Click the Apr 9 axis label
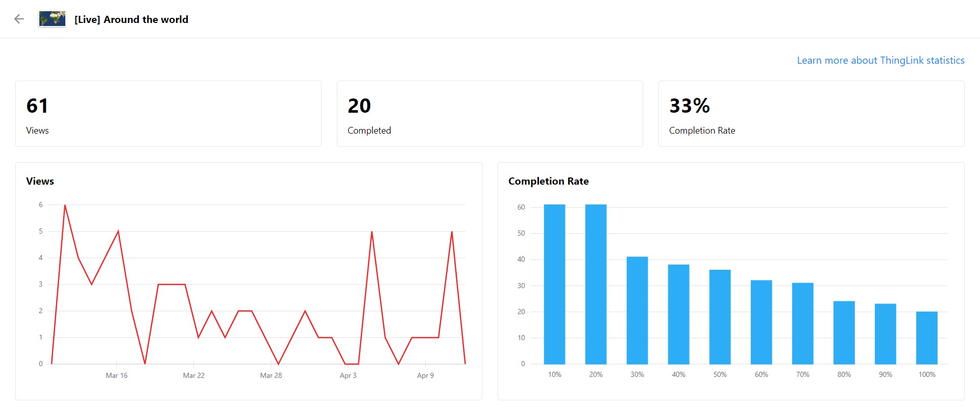 pyautogui.click(x=425, y=375)
